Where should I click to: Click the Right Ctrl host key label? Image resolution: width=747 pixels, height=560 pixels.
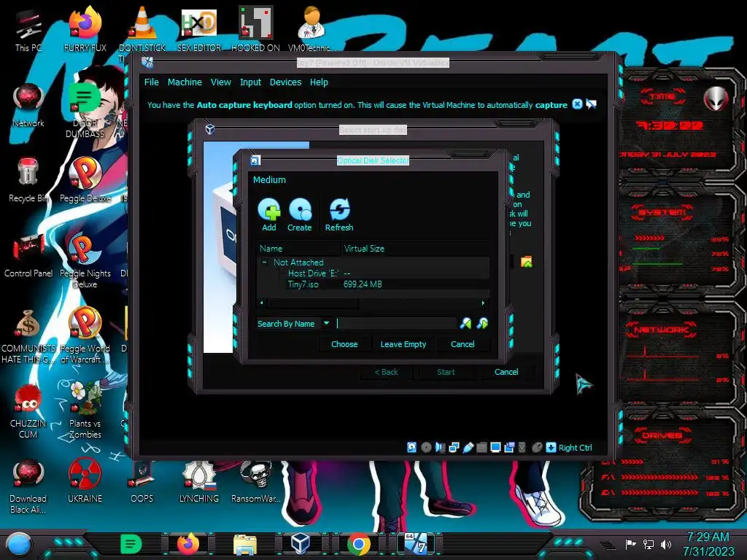pyautogui.click(x=575, y=448)
